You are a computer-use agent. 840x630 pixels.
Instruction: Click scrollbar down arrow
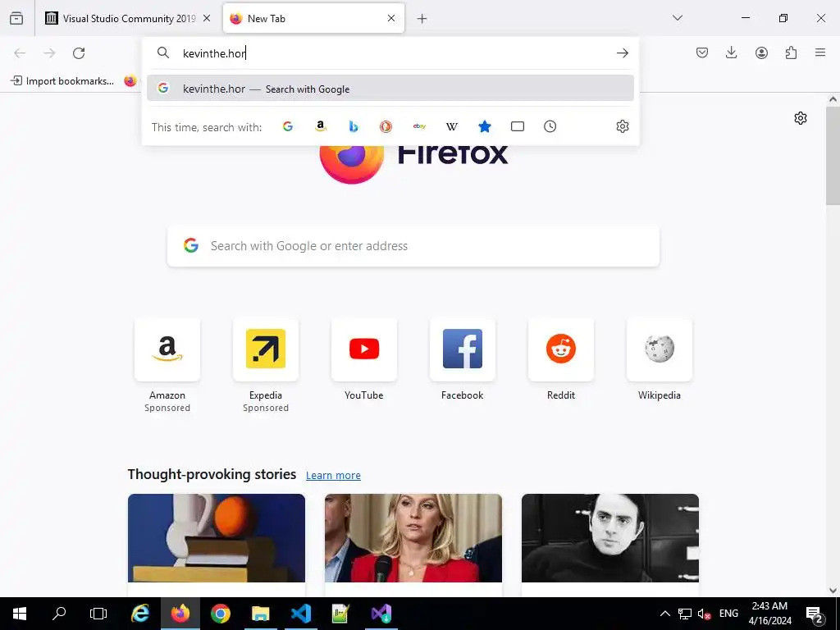click(833, 591)
